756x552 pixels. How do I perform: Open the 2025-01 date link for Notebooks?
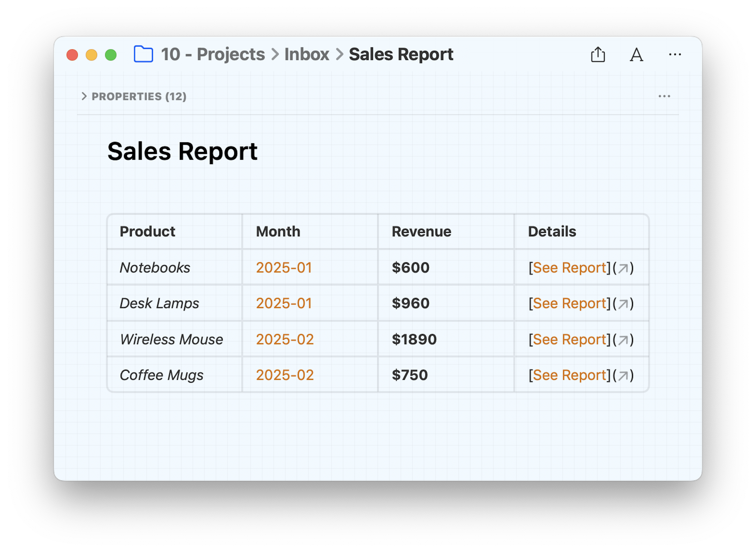(284, 268)
